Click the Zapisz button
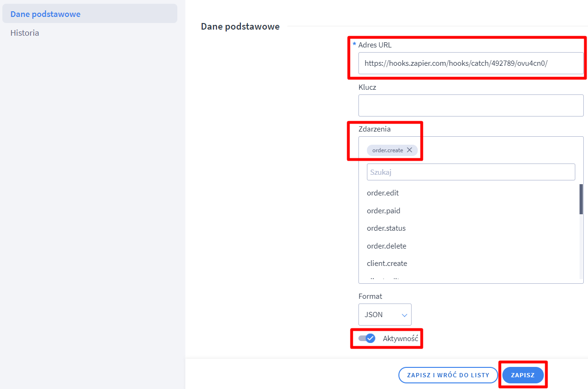This screenshot has width=588, height=389. (523, 375)
